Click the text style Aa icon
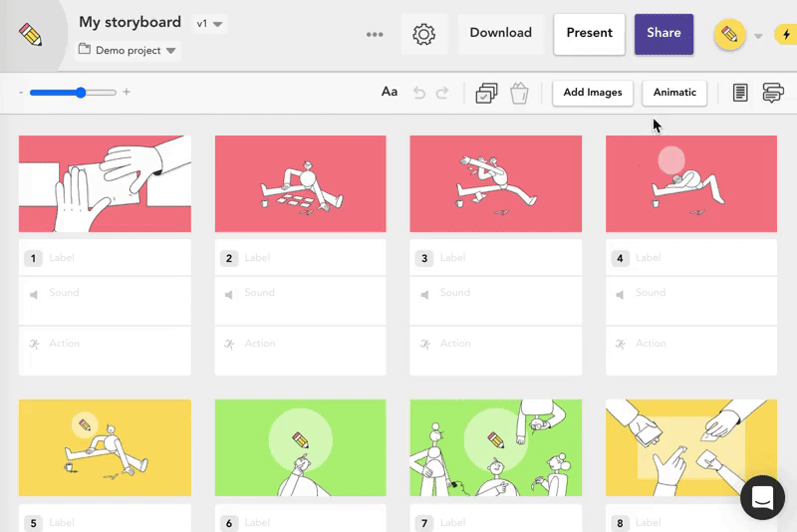The image size is (797, 532). click(x=390, y=93)
